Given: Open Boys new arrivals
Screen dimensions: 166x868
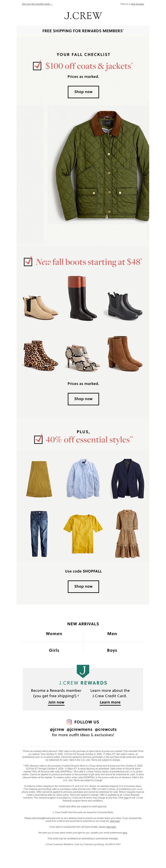Looking at the screenshot, I should pyautogui.click(x=112, y=650).
